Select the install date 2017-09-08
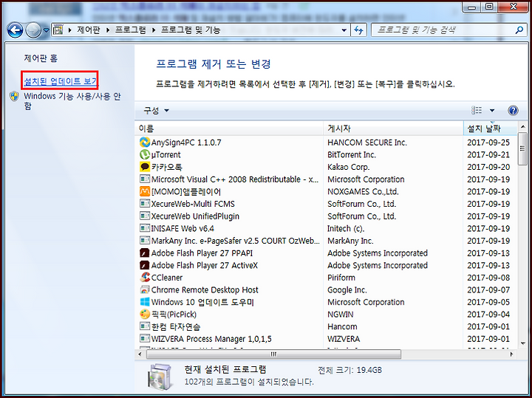 [x=488, y=278]
